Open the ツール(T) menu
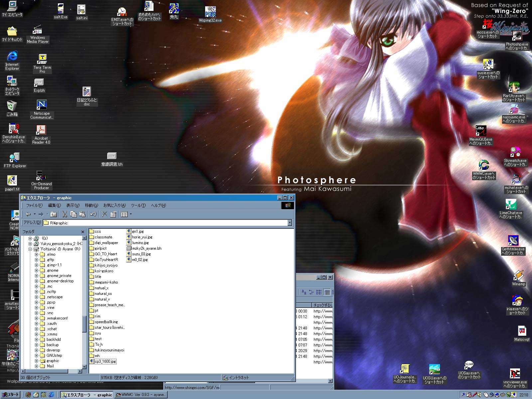This screenshot has width=532, height=399. click(x=138, y=205)
